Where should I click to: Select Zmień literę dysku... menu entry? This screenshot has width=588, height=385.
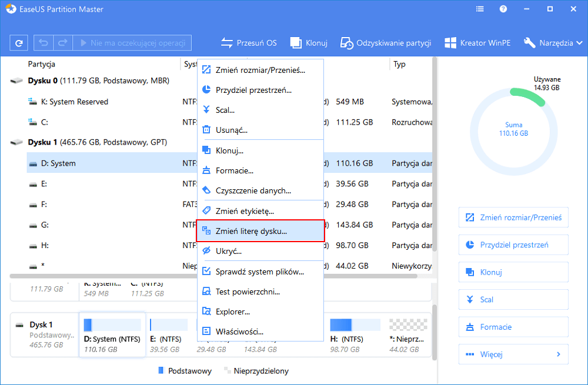coord(260,231)
